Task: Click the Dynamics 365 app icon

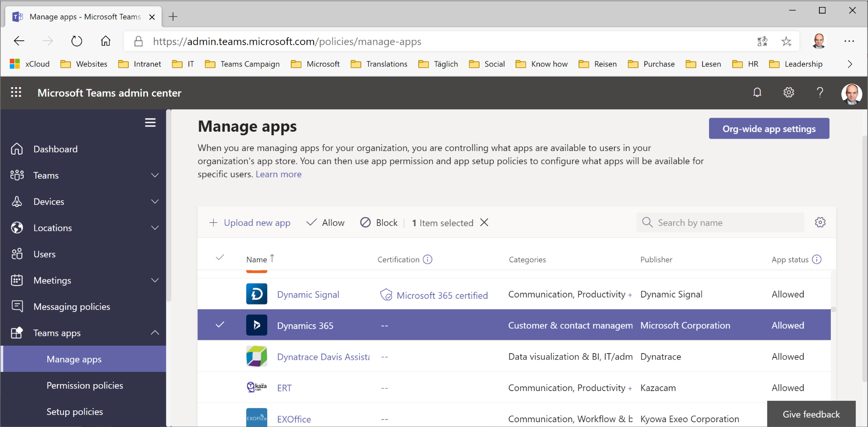Action: pyautogui.click(x=257, y=325)
